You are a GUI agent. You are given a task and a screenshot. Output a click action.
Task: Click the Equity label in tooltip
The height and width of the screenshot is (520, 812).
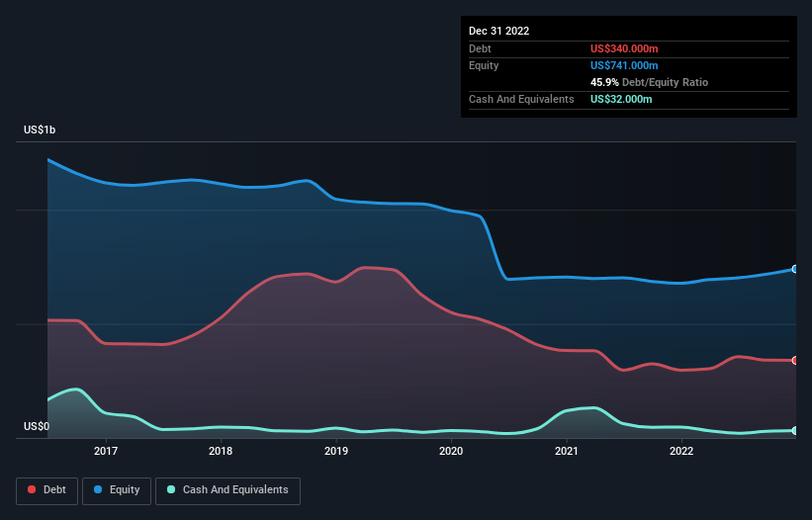[484, 65]
